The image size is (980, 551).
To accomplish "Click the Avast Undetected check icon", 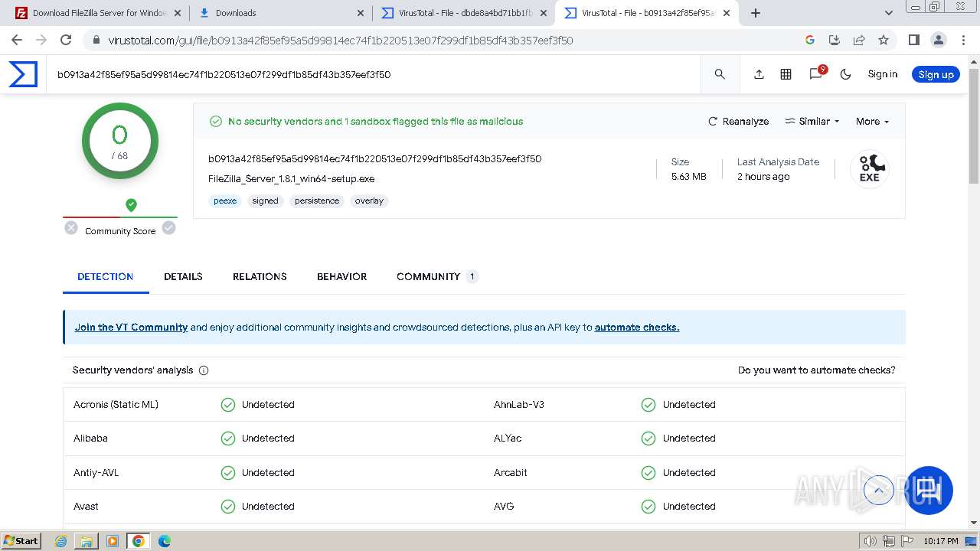I will click(228, 506).
